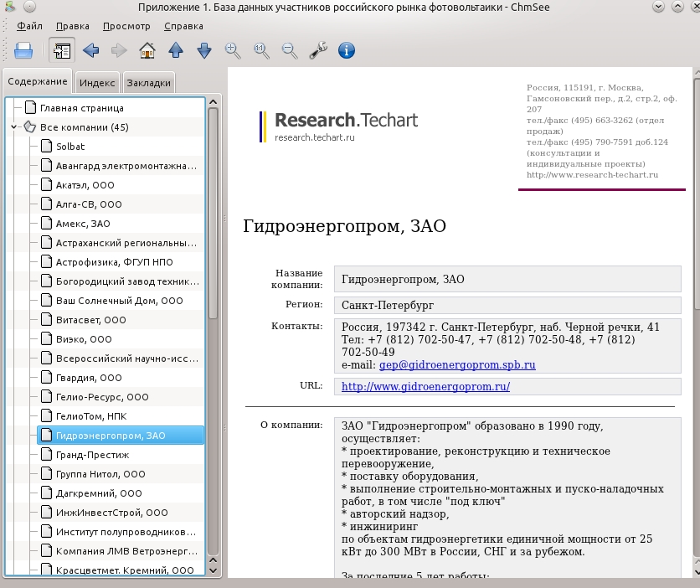The width and height of the screenshot is (700, 588).
Task: Open the Home page house icon
Action: (x=147, y=50)
